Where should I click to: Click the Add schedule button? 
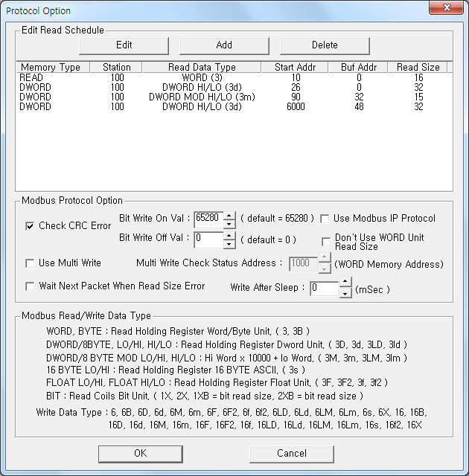[x=224, y=45]
